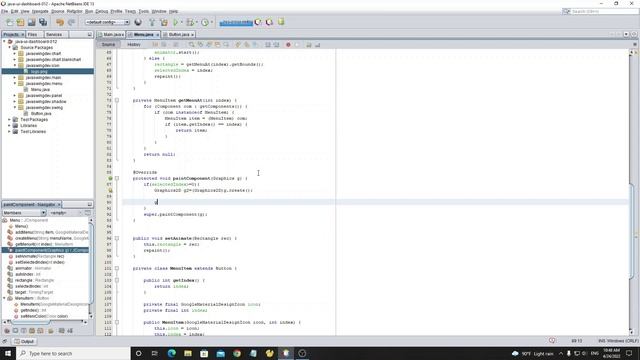
Task: Select logo.png in the project tree
Action: point(39,71)
